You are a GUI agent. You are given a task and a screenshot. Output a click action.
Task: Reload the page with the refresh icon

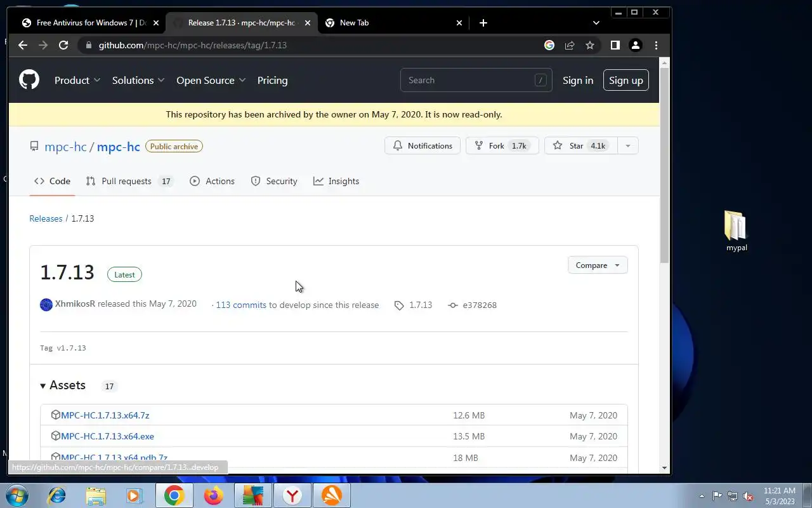coord(63,45)
